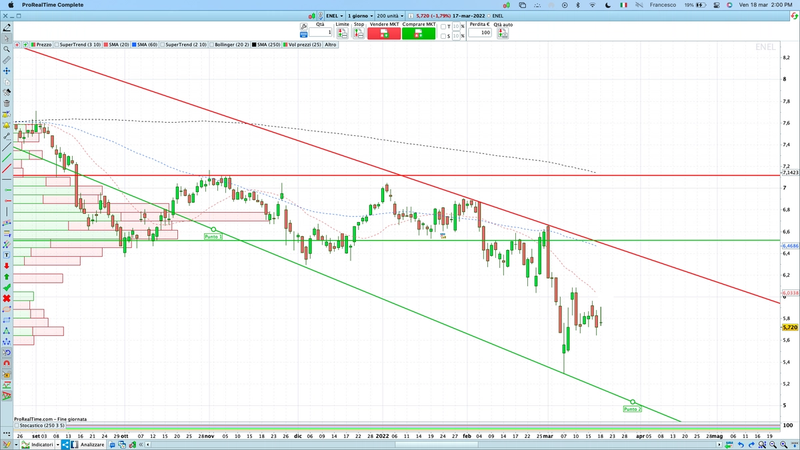Open the Apple menu
The width and height of the screenshot is (800, 450).
point(11,5)
